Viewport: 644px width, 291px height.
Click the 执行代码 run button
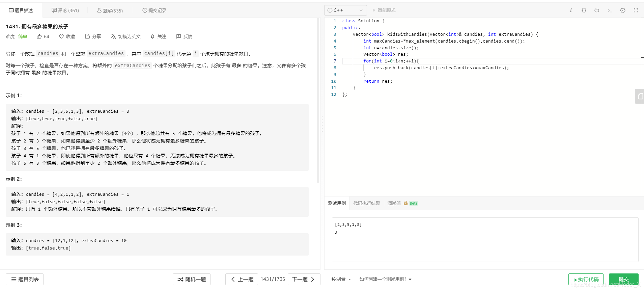(x=586, y=279)
